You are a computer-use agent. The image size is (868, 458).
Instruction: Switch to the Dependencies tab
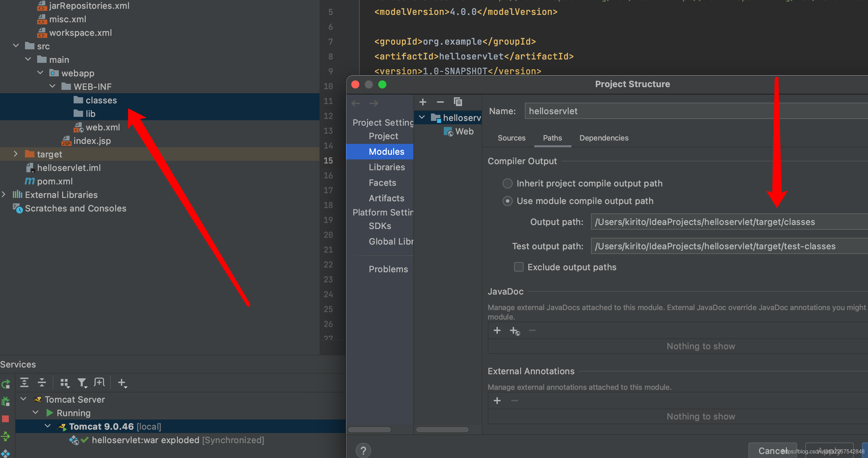point(604,138)
